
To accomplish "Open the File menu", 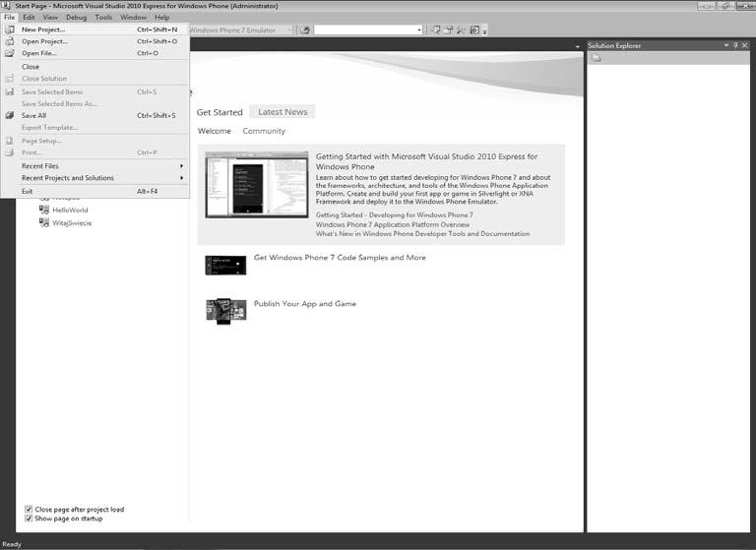I will point(9,17).
